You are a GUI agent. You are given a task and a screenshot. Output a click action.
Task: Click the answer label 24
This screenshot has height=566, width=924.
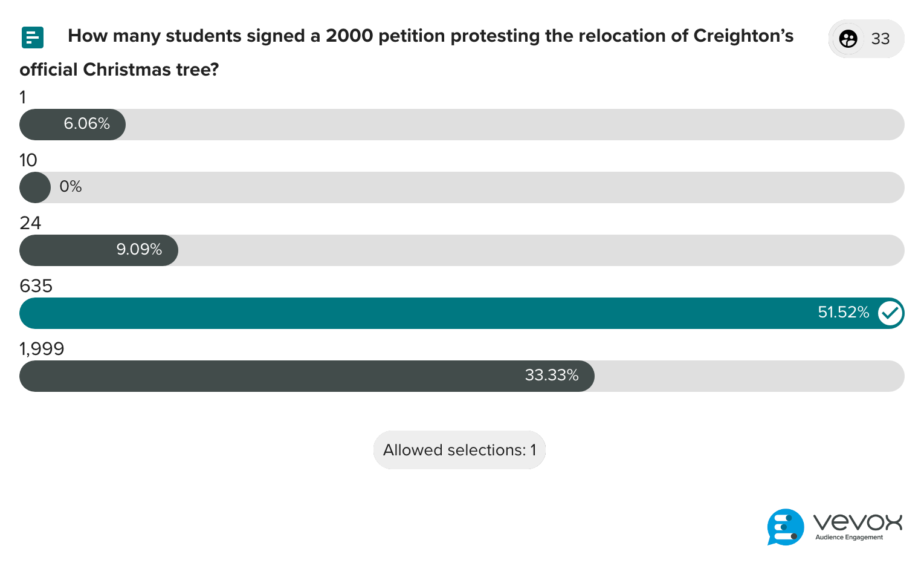(30, 223)
